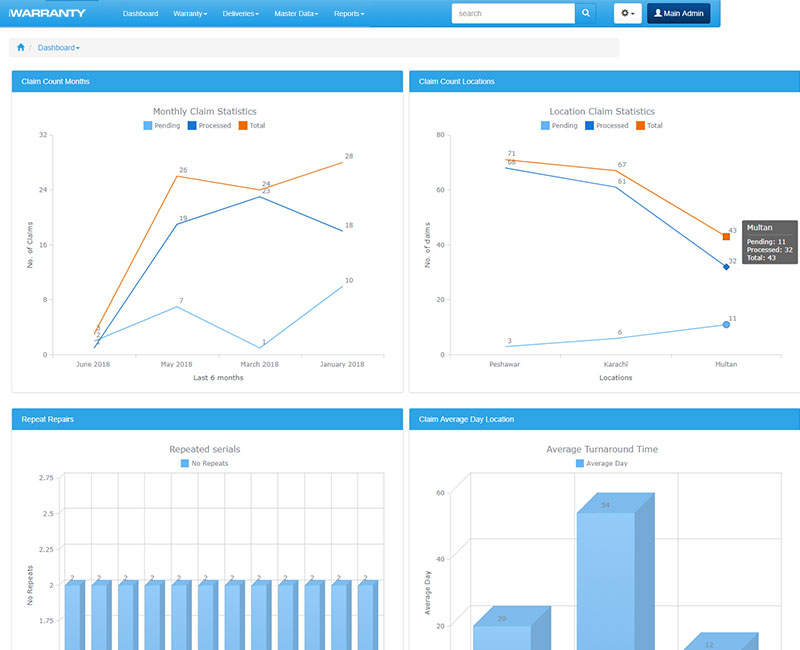Expand the Deliveries menu

coord(240,14)
